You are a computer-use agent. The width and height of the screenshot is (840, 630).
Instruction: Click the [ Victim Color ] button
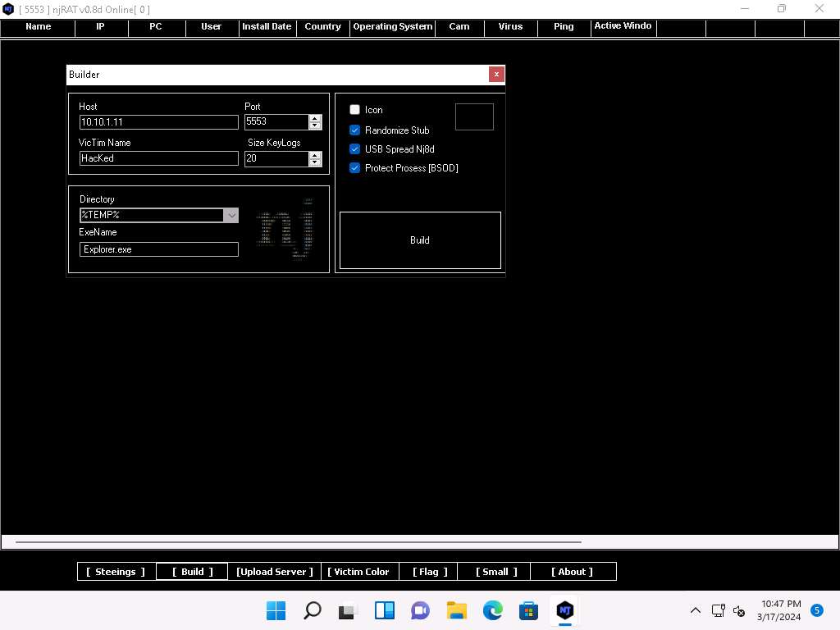click(x=358, y=572)
